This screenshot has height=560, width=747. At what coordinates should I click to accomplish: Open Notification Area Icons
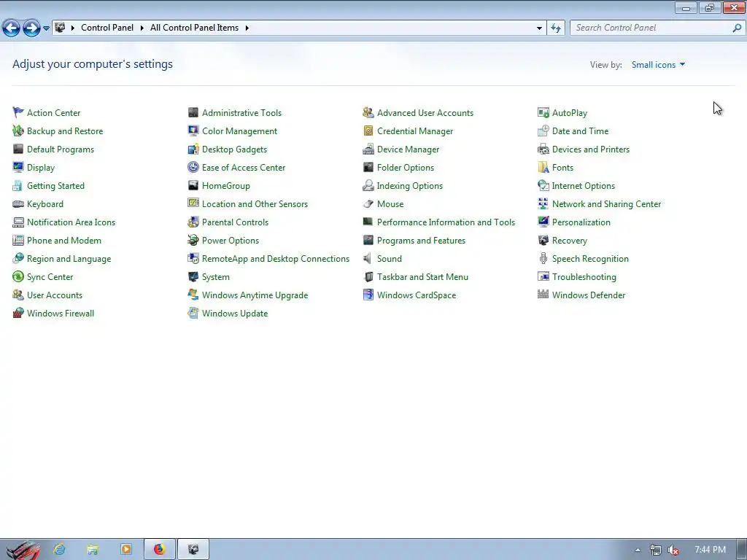pos(71,222)
